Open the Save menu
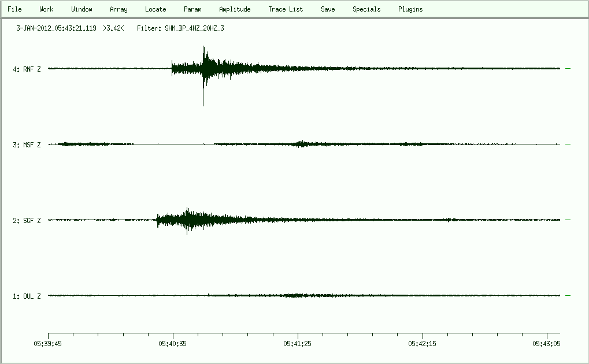This screenshot has width=589, height=364. 328,9
